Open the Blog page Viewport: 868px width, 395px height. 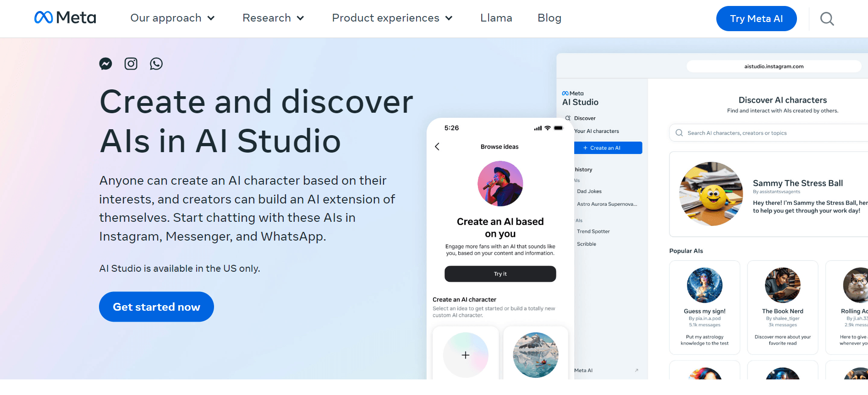(549, 18)
